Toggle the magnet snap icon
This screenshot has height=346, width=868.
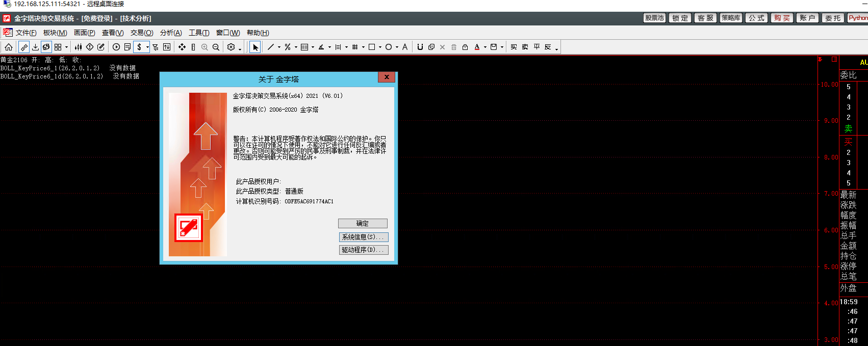point(420,47)
